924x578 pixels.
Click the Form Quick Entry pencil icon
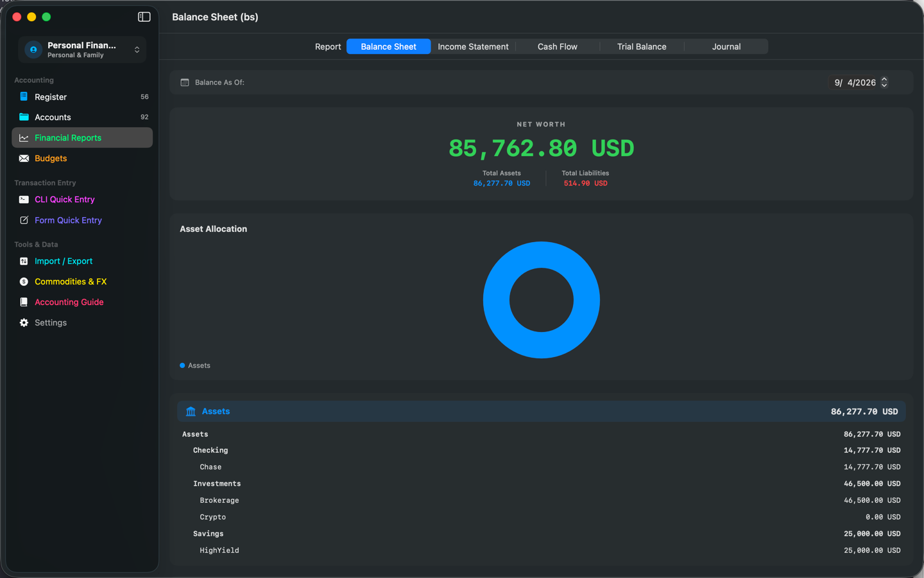click(24, 220)
